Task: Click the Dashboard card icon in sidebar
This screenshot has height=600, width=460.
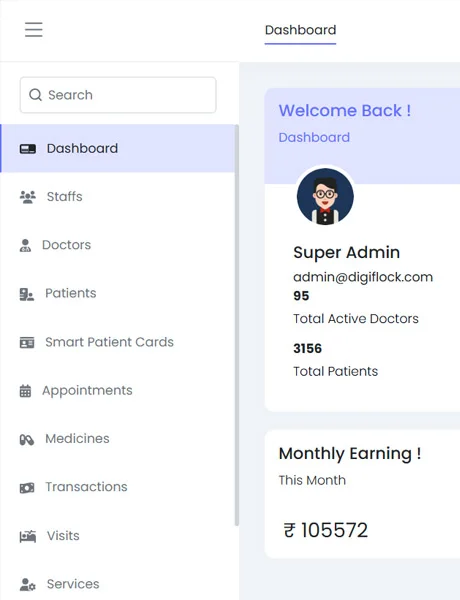Action: pos(28,148)
